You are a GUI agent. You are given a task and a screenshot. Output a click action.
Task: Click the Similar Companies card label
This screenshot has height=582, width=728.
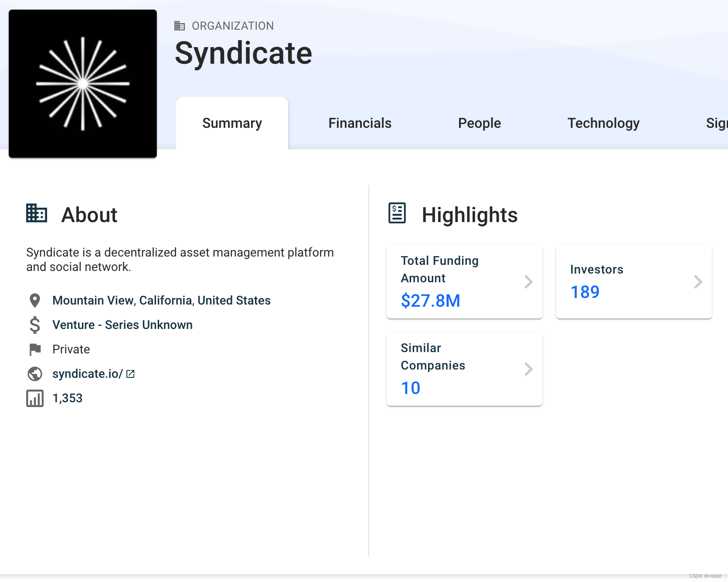pyautogui.click(x=433, y=356)
